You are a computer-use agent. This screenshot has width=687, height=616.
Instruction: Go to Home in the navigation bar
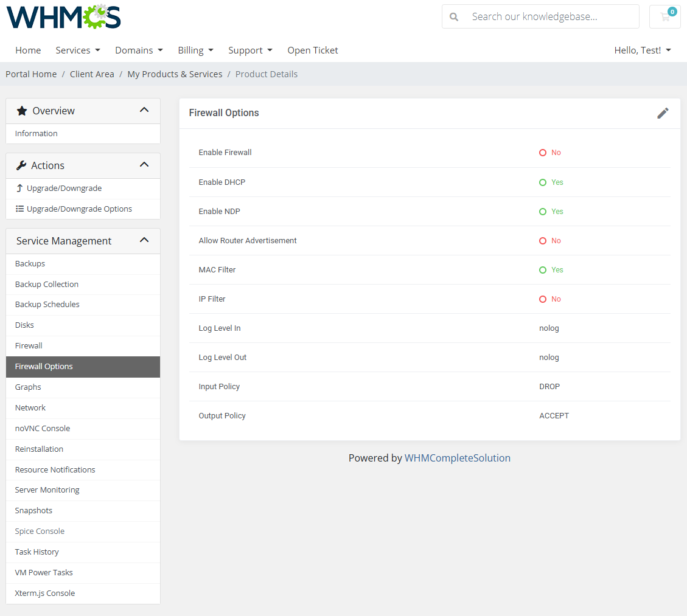click(x=28, y=50)
